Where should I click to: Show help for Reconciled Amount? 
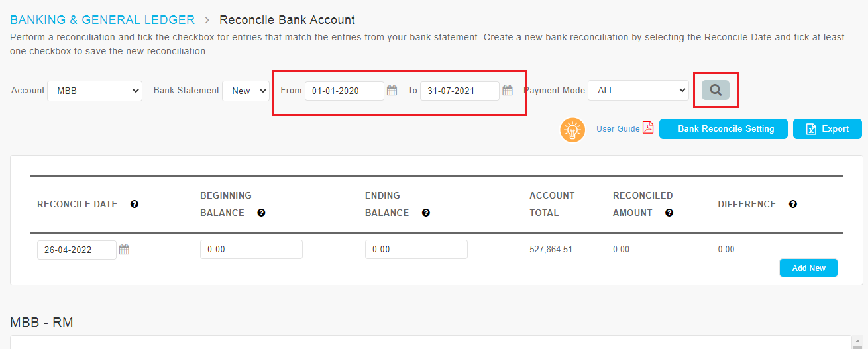tap(669, 213)
